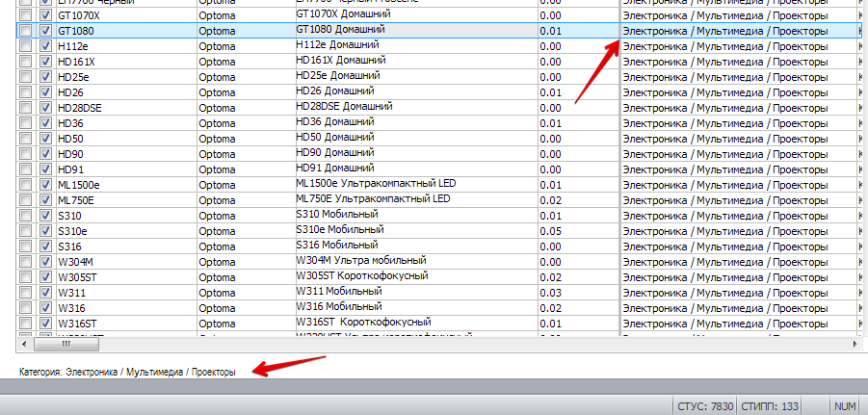Untick the checked box beside HD161X
This screenshot has width=868, height=415.
45,62
